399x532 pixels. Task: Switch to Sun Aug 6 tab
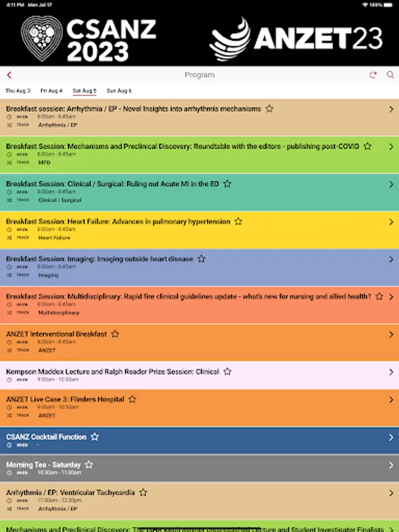(x=119, y=90)
